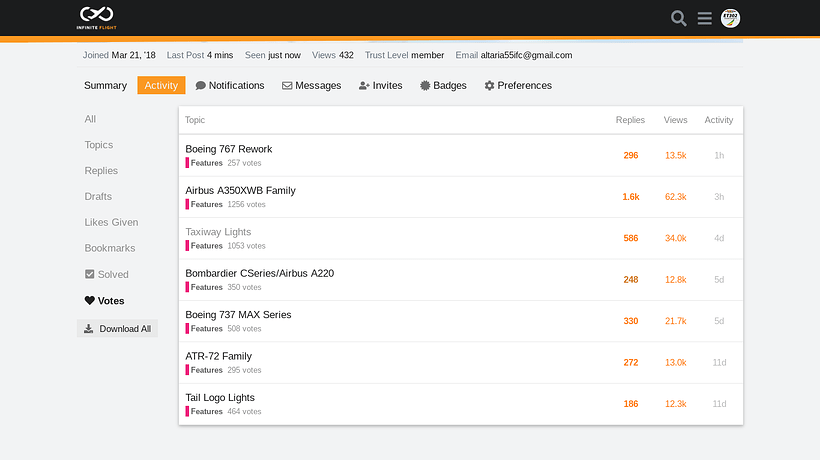Open the user avatar menu

(x=730, y=18)
